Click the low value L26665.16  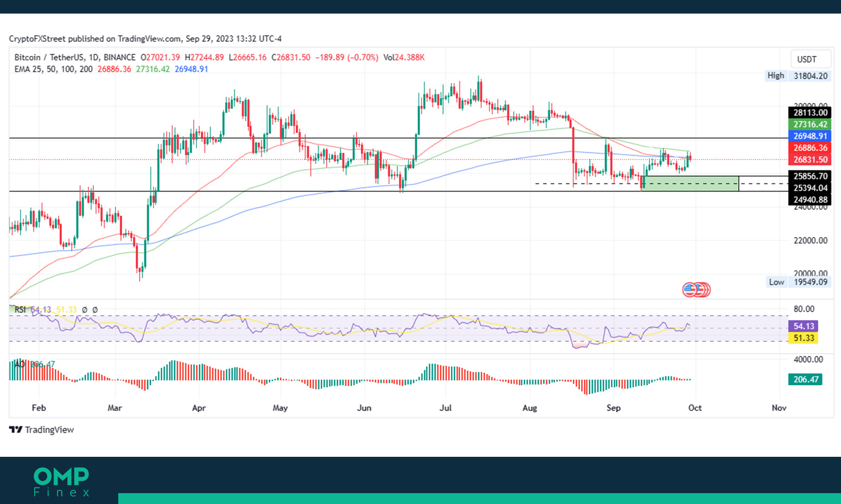pos(248,58)
